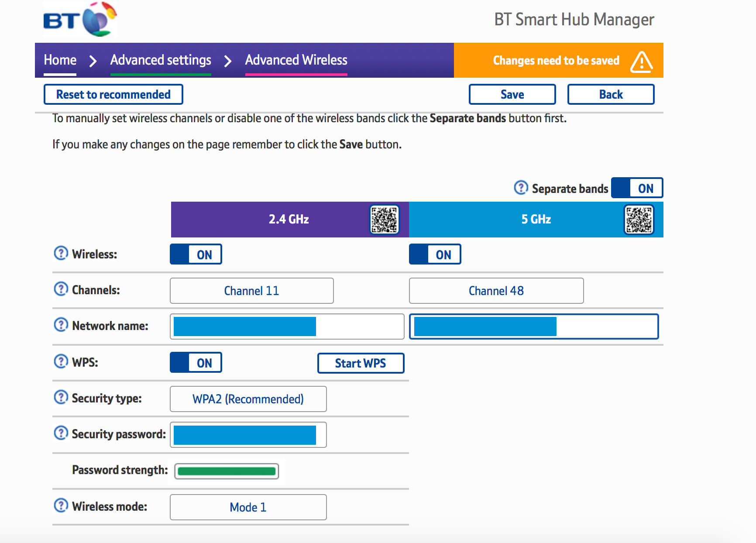Expand the WPA2 security type dropdown
Viewport: 756px width, 543px height.
[248, 399]
